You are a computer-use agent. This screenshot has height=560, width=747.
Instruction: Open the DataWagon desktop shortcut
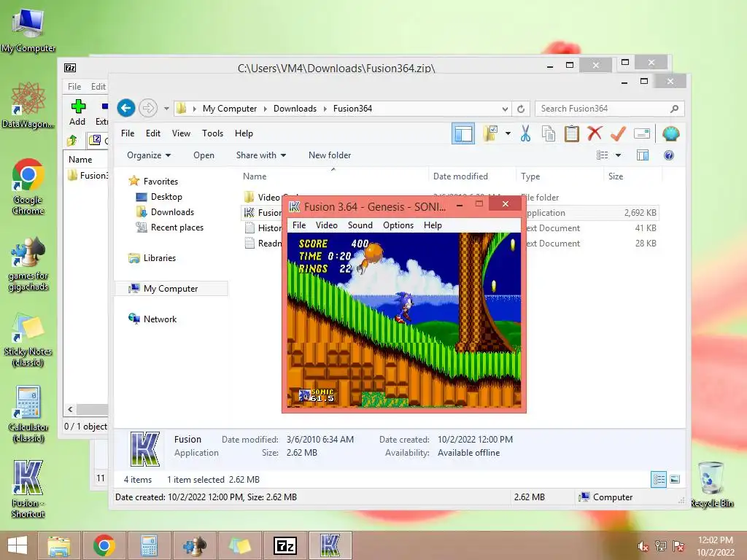[x=28, y=105]
